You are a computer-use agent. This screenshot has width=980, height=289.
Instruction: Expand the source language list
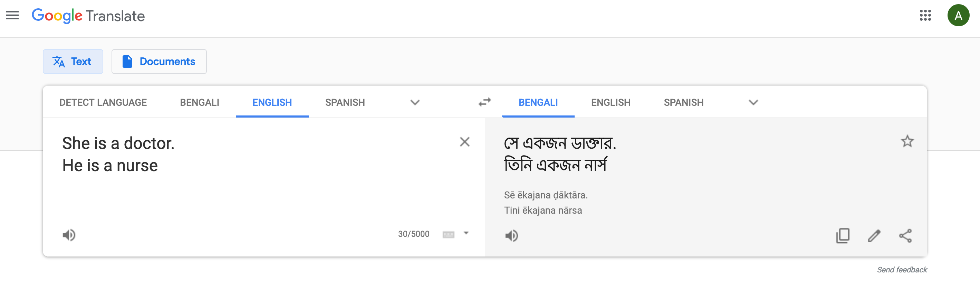(415, 102)
